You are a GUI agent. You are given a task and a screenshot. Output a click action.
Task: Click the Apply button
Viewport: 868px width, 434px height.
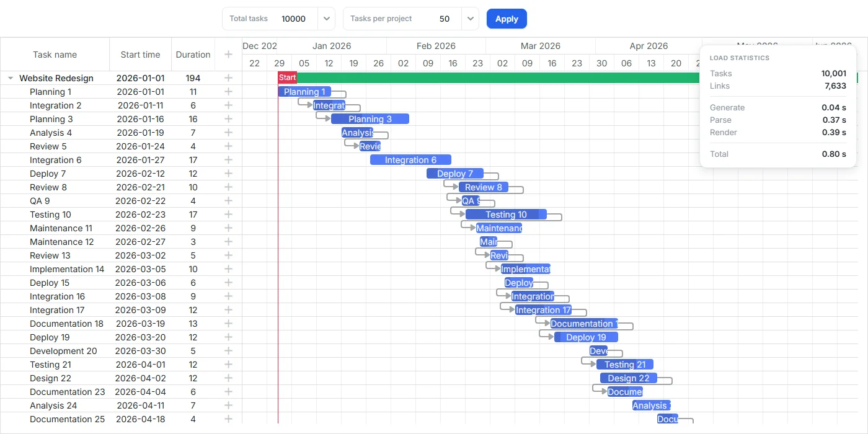click(x=507, y=19)
